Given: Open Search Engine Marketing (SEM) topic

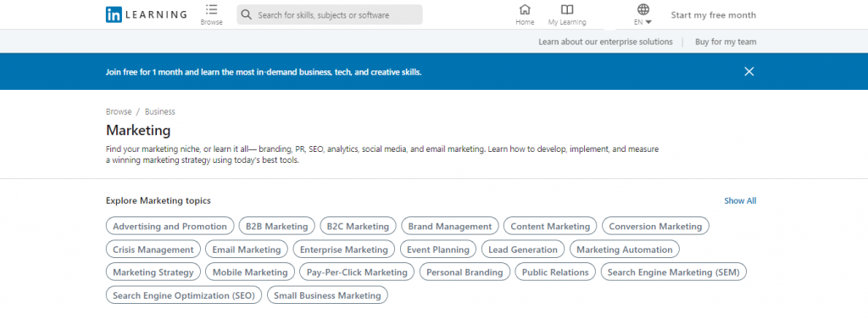Looking at the screenshot, I should 674,272.
